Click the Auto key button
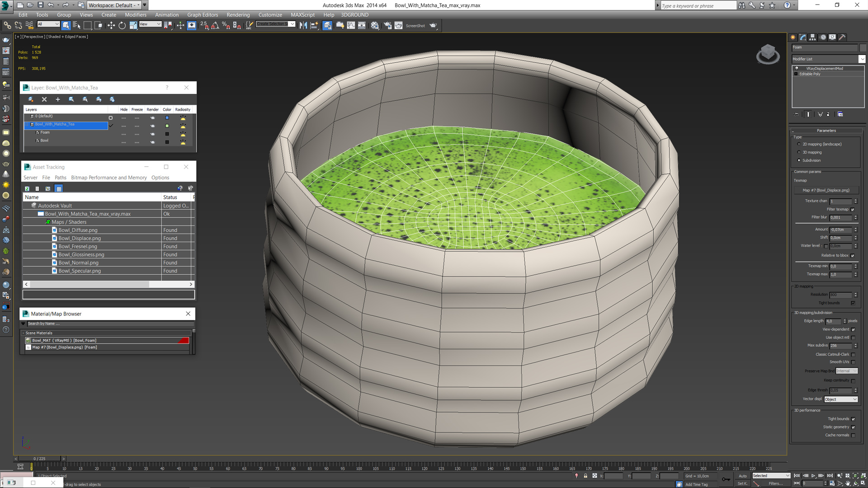Image resolution: width=868 pixels, height=488 pixels. (743, 476)
